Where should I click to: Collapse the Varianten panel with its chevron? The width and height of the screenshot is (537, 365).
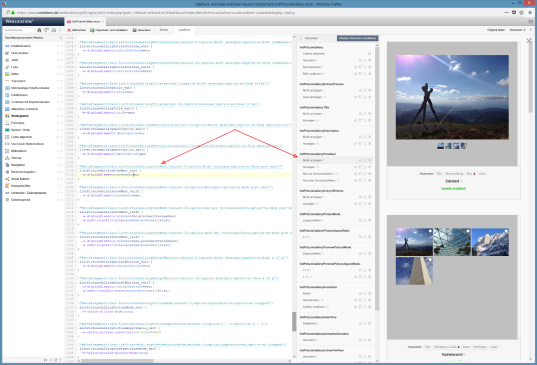pos(301,38)
